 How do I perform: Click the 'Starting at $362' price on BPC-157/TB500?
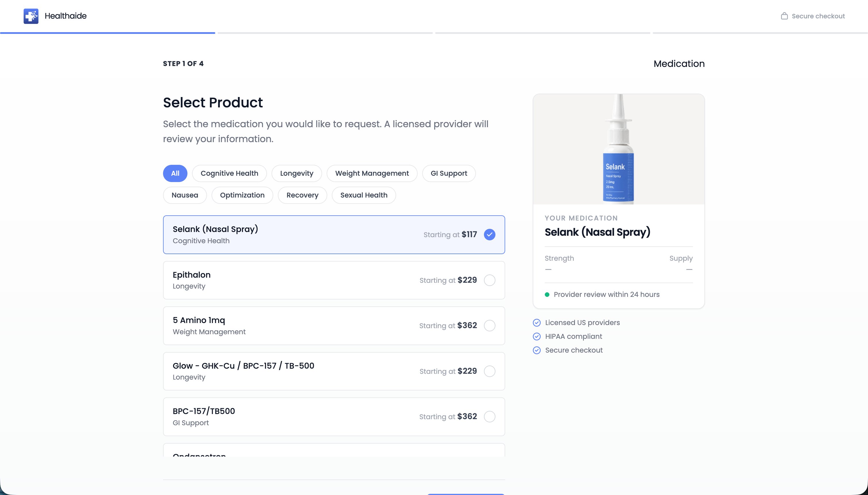point(448,416)
